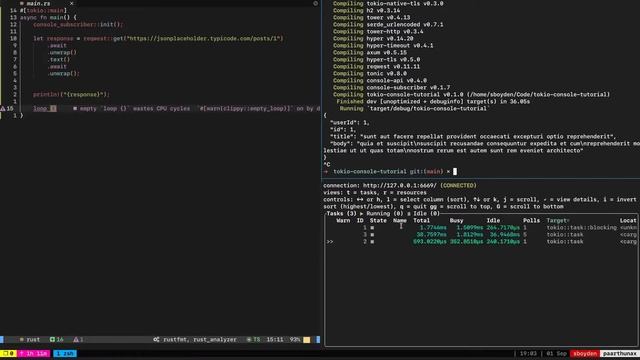This screenshot has width=640, height=360.
Task: Click the Warn column header
Action: (x=343, y=220)
